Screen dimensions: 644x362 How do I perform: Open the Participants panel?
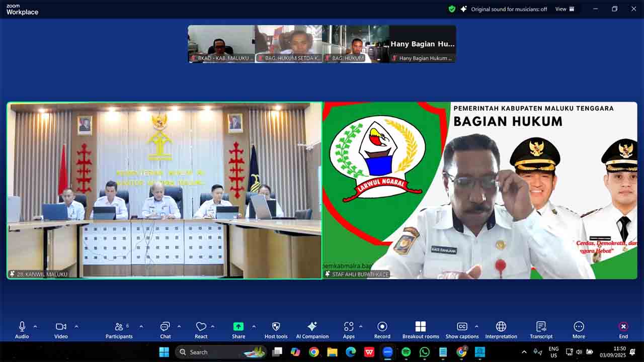point(119,329)
